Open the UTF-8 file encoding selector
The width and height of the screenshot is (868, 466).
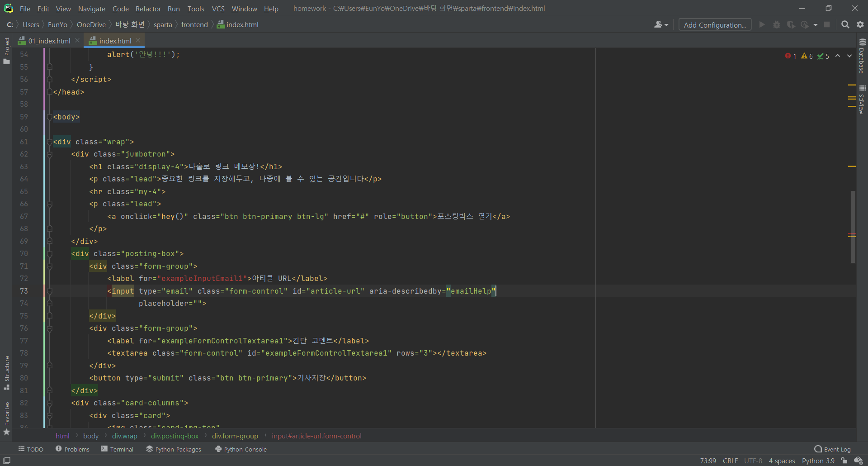click(x=753, y=461)
